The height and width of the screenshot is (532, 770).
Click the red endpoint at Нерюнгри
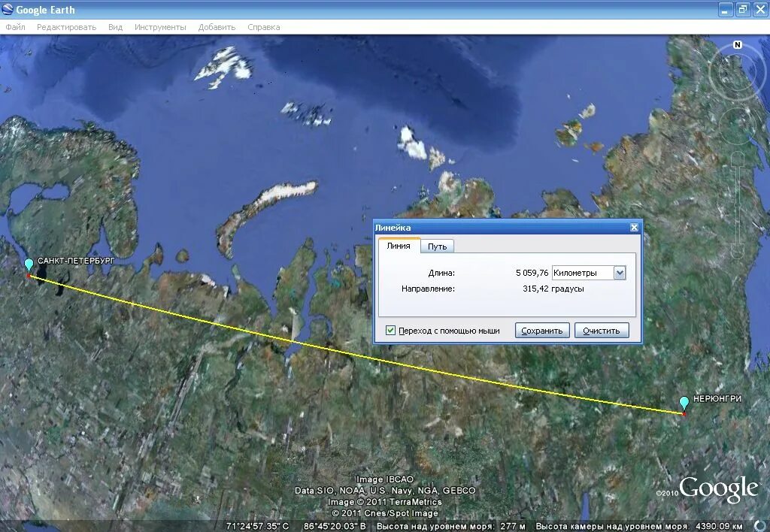click(684, 414)
